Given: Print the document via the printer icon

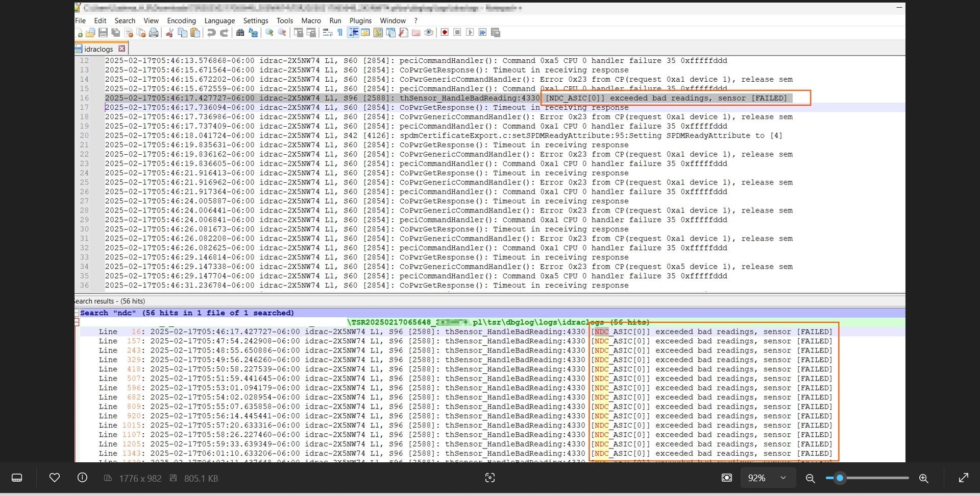Looking at the screenshot, I should pyautogui.click(x=153, y=32).
